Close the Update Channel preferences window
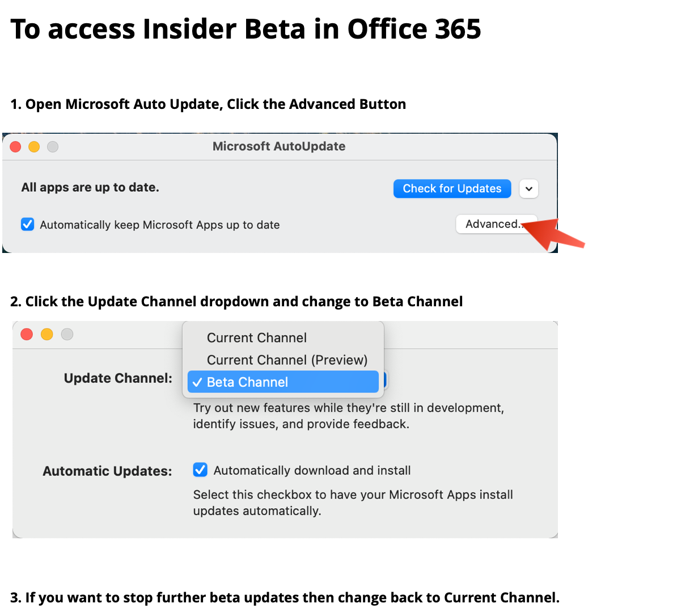Screen dimensions: 694x616 pyautogui.click(x=27, y=334)
